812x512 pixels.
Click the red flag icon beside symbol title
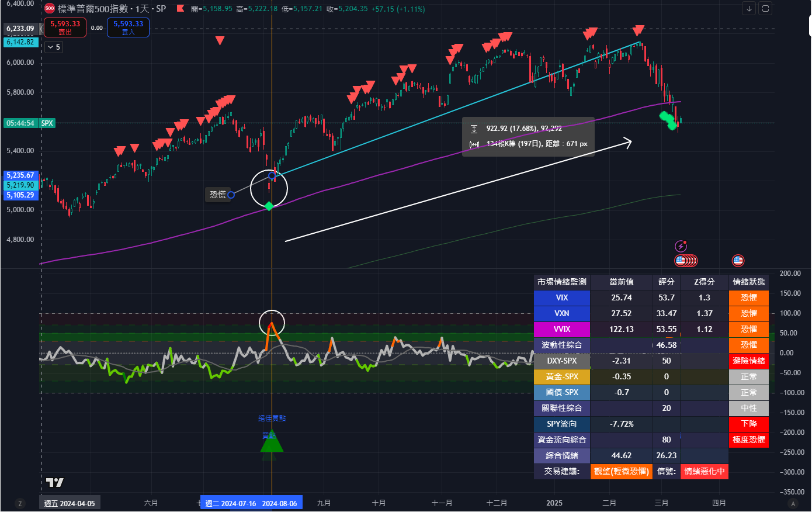coord(181,9)
